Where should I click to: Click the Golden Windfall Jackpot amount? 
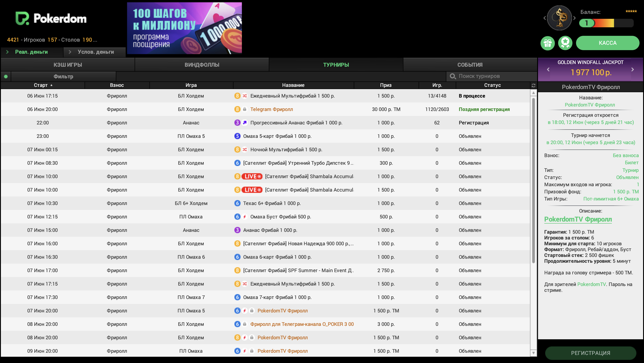pos(591,72)
